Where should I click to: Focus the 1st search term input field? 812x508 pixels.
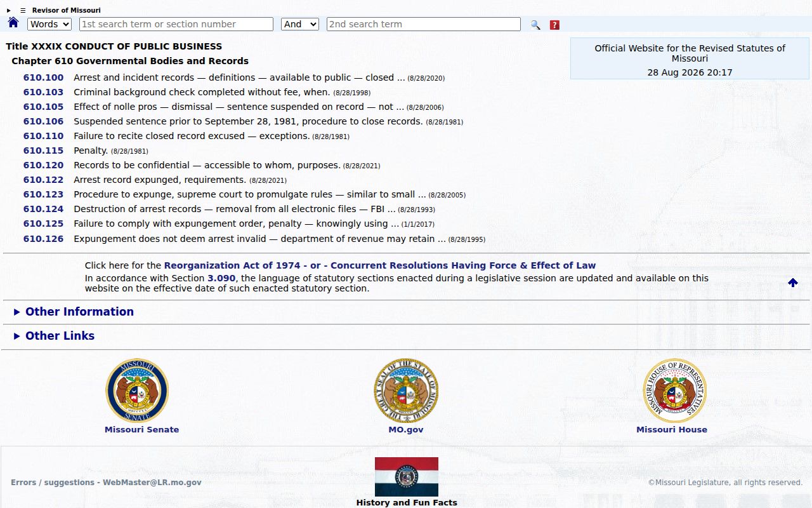click(x=176, y=24)
